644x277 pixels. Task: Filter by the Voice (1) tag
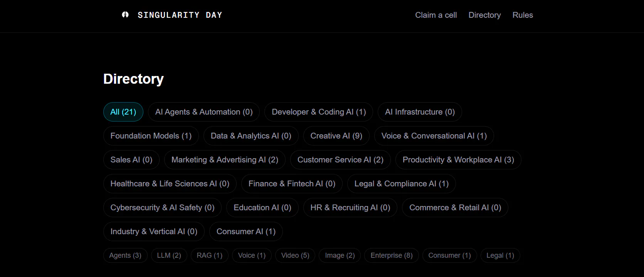pyautogui.click(x=252, y=255)
